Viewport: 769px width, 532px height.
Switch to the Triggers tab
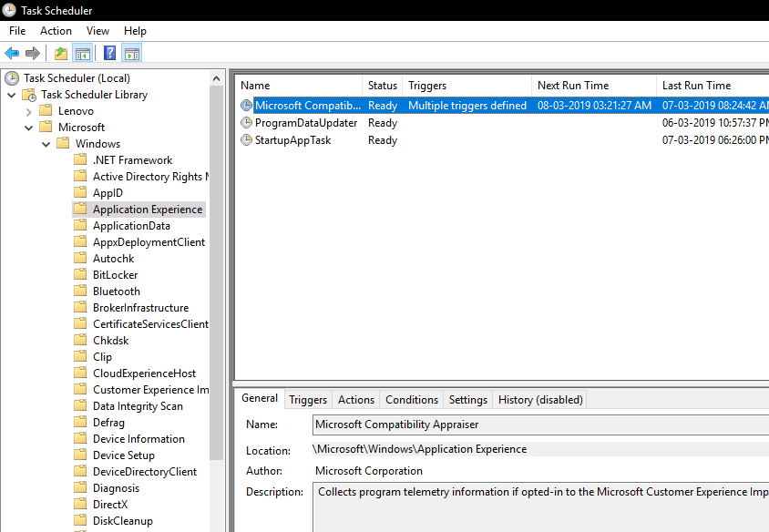tap(308, 400)
